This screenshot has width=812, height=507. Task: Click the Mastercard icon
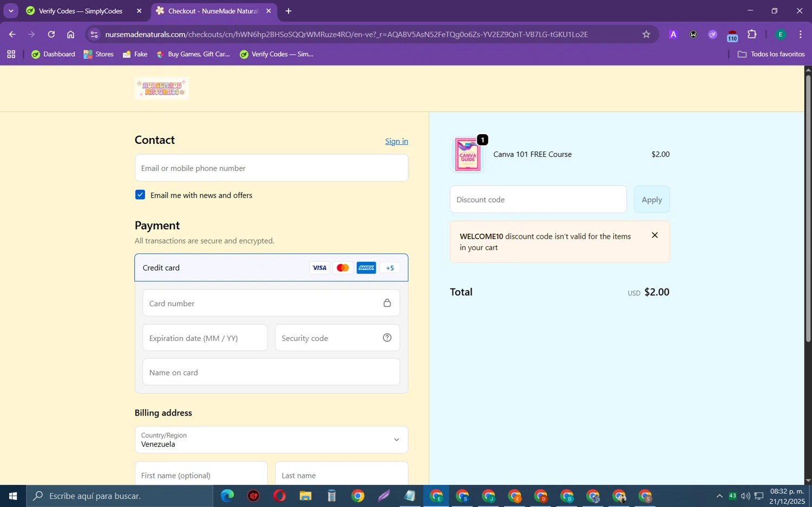tap(343, 268)
